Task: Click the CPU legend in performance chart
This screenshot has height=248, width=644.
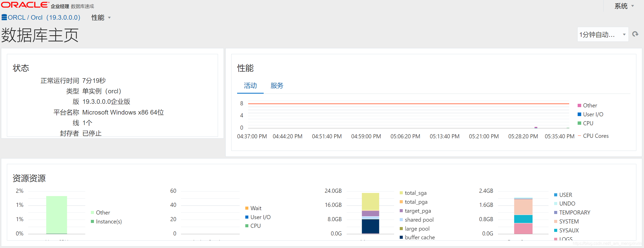Action: (x=585, y=123)
